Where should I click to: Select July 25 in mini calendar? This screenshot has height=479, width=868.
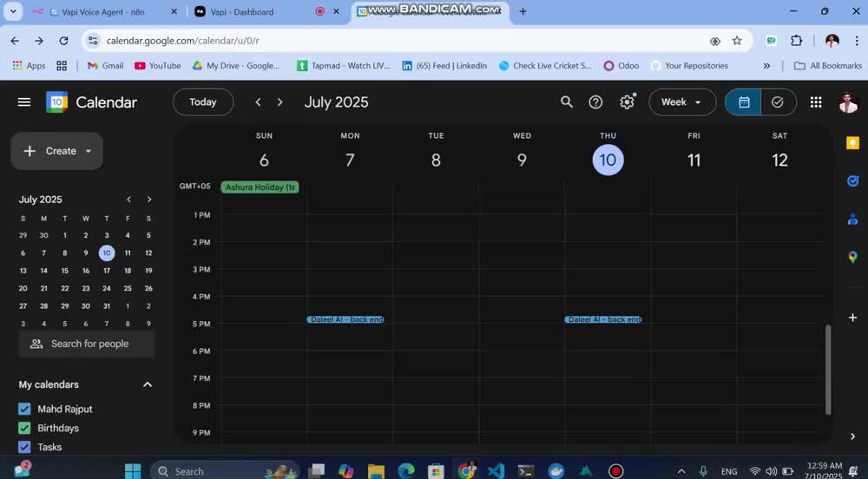point(128,288)
